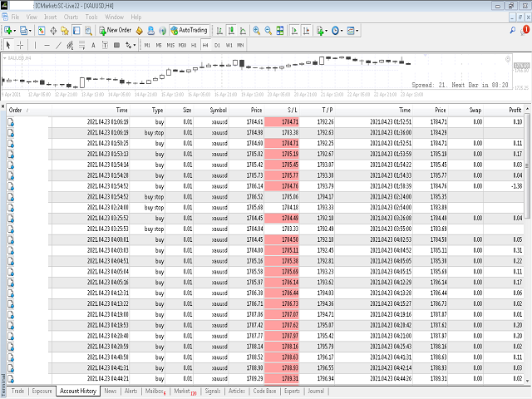The image size is (532, 399).
Task: Open the Profiles toolbar icon
Action: 23,31
